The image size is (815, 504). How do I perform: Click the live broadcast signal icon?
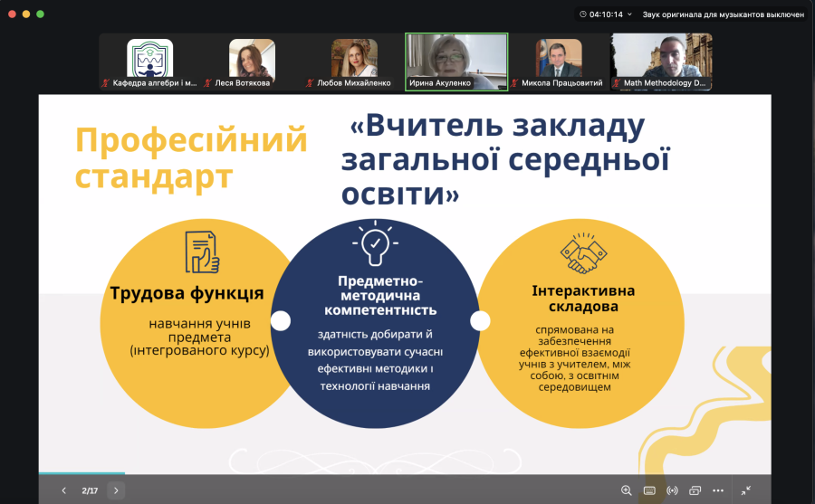(672, 490)
